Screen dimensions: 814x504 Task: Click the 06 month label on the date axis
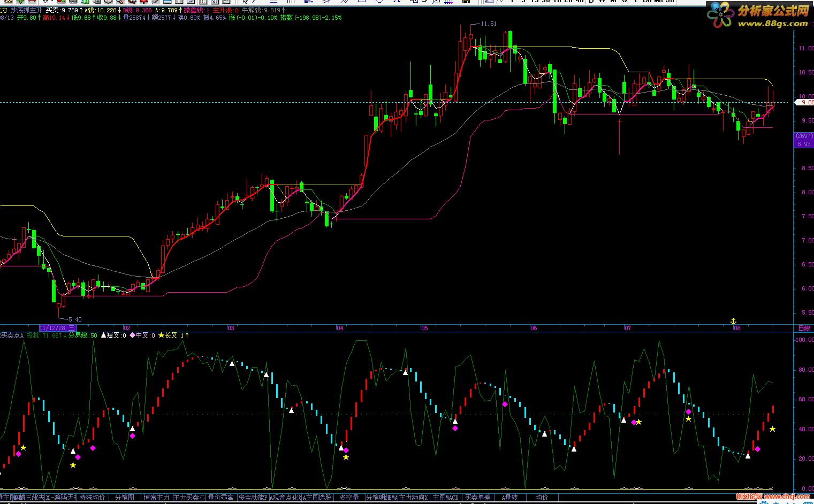tap(533, 328)
